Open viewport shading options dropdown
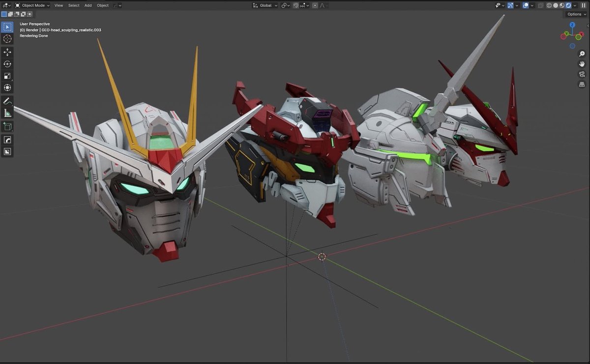Image resolution: width=590 pixels, height=364 pixels. [x=575, y=5]
